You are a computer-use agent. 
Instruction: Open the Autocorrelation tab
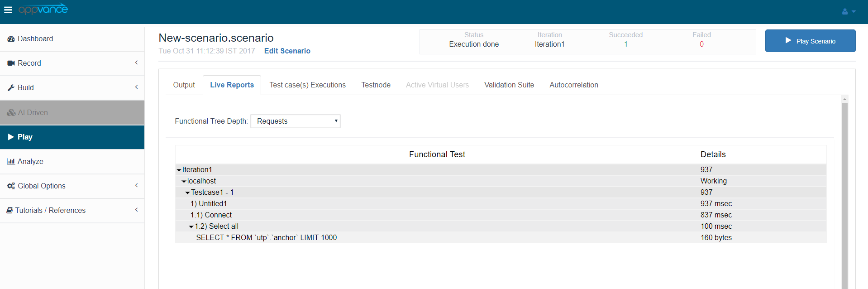point(574,85)
